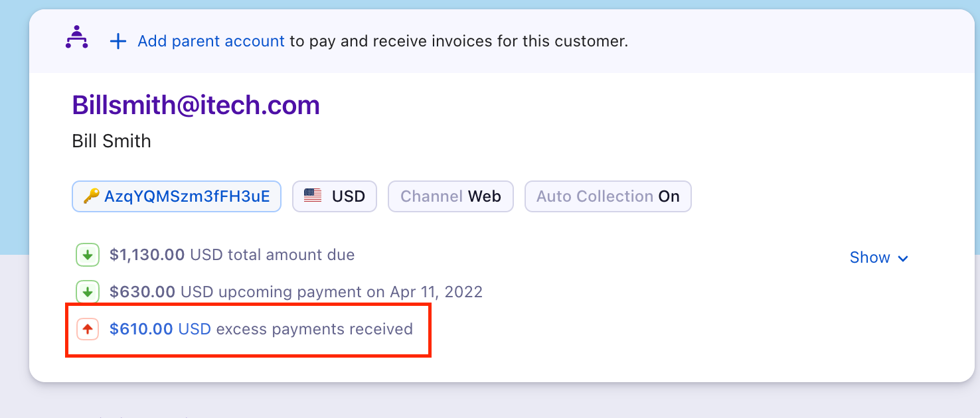This screenshot has width=980, height=418.
Task: Select the Billsmith@itech.com customer heading
Action: coord(196,105)
